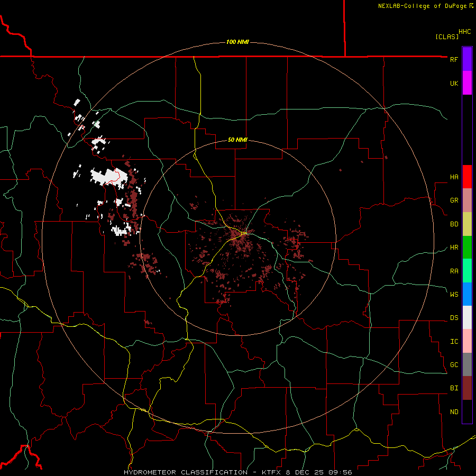
Task: Click the UK magenta legend swatch
Action: point(467,83)
